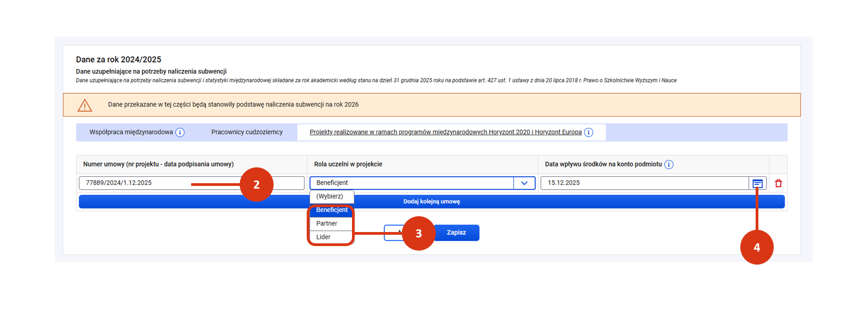868x313 pixels.
Task: Focus the date field showing 15.12.2025
Action: coord(643,183)
